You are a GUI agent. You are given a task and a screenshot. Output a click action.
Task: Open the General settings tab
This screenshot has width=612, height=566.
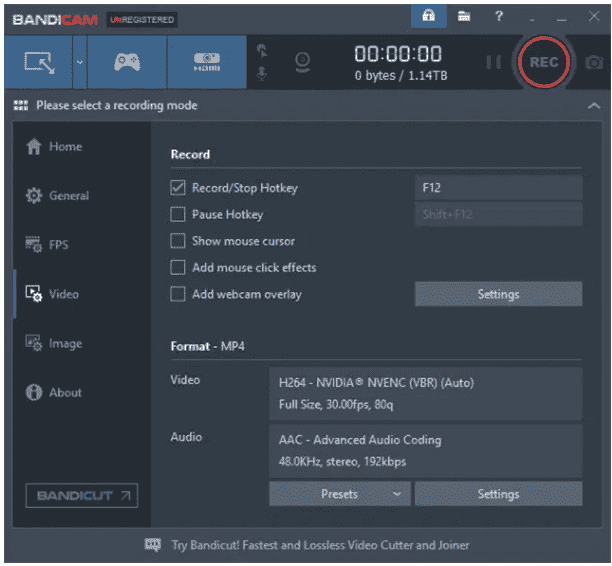[58, 196]
